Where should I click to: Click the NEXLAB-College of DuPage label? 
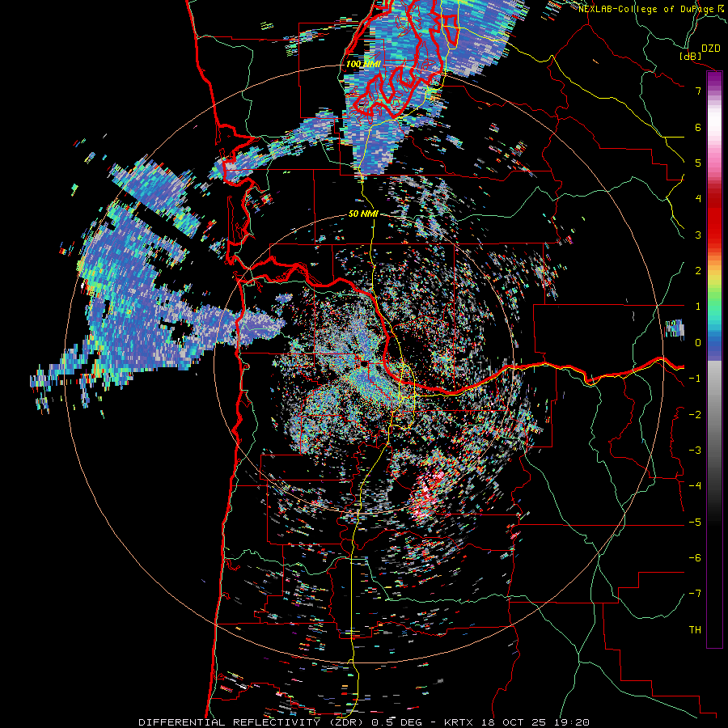pos(648,9)
